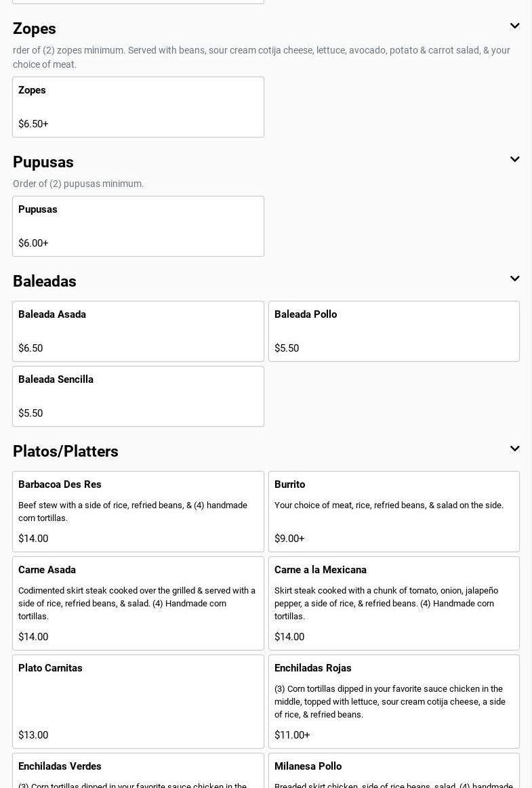Collapse the Baleadas section chevron

(x=514, y=279)
